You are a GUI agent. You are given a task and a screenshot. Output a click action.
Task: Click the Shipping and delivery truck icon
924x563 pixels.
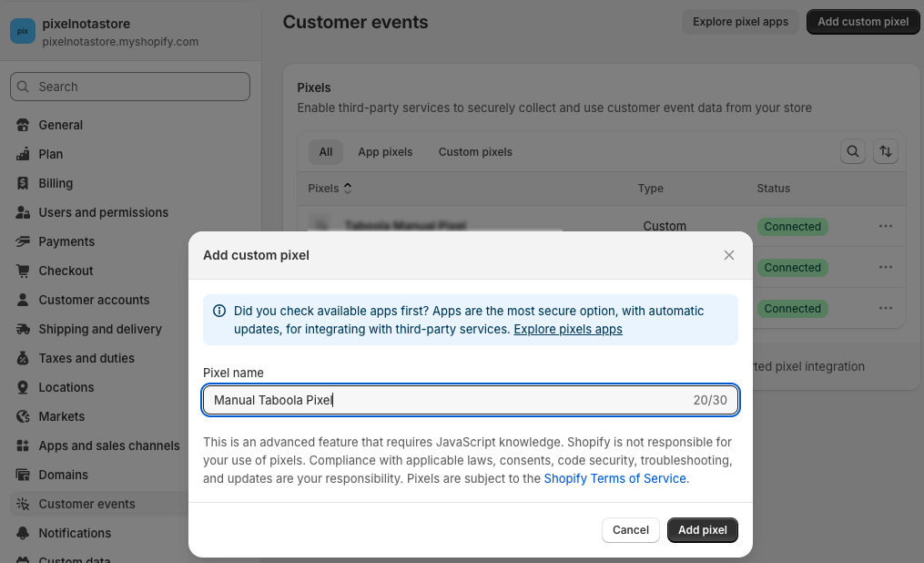[23, 329]
